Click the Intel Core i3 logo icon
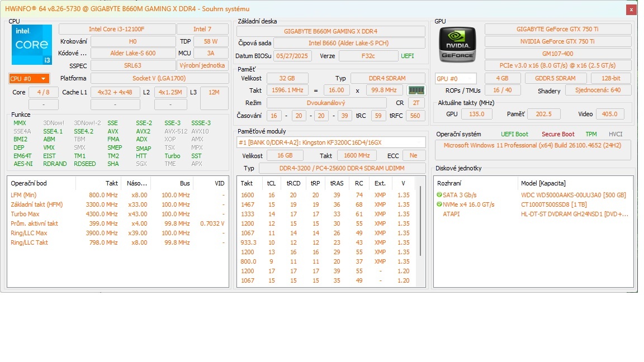The width and height of the screenshot is (644, 362). click(31, 45)
